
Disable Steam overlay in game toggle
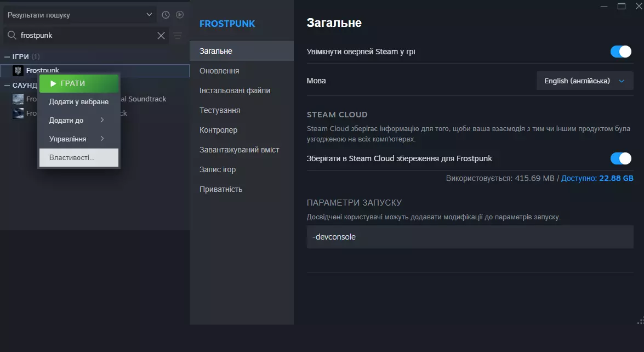(x=620, y=52)
